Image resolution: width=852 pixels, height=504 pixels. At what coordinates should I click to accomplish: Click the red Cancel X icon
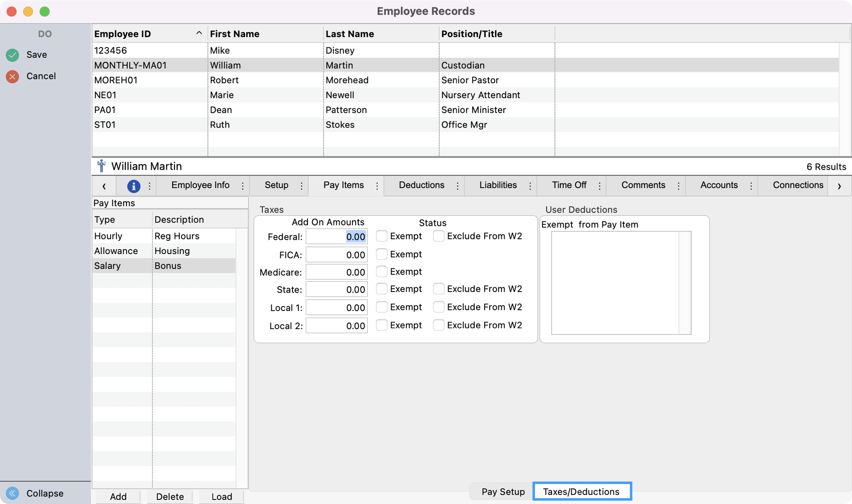(12, 77)
